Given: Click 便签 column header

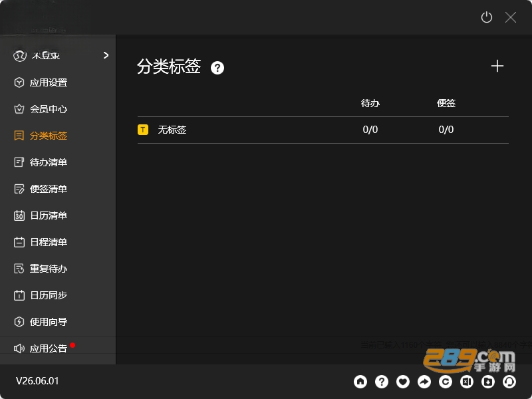Looking at the screenshot, I should click(446, 103).
